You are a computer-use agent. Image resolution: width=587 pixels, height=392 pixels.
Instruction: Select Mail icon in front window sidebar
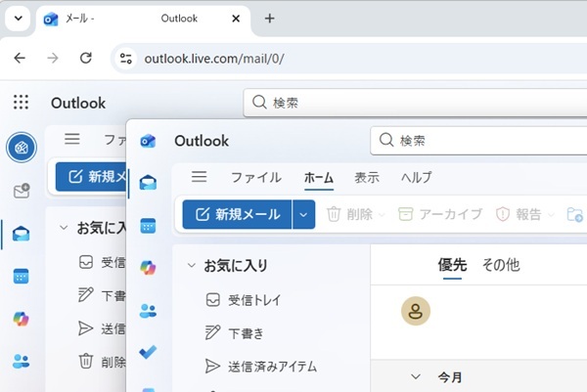pyautogui.click(x=148, y=183)
